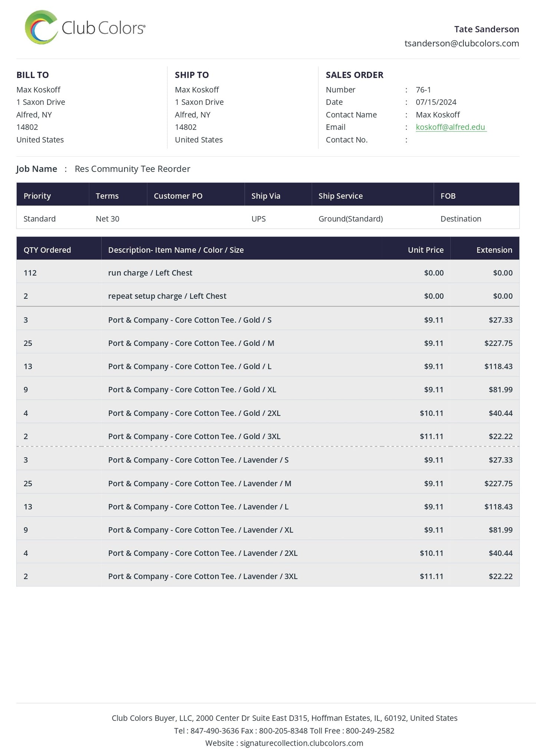Click the Lavender / L tee description
This screenshot has width=536, height=756.
coord(198,507)
